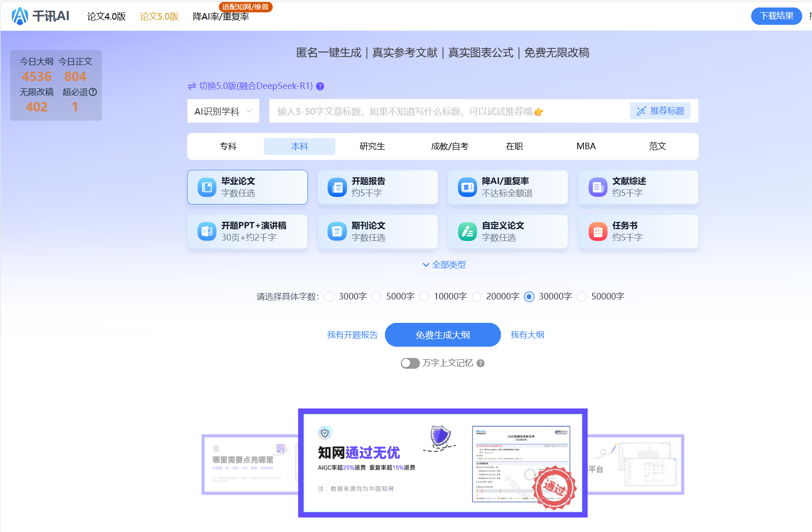Click the 免费生成大纲 button
The width and height of the screenshot is (812, 532).
(443, 335)
